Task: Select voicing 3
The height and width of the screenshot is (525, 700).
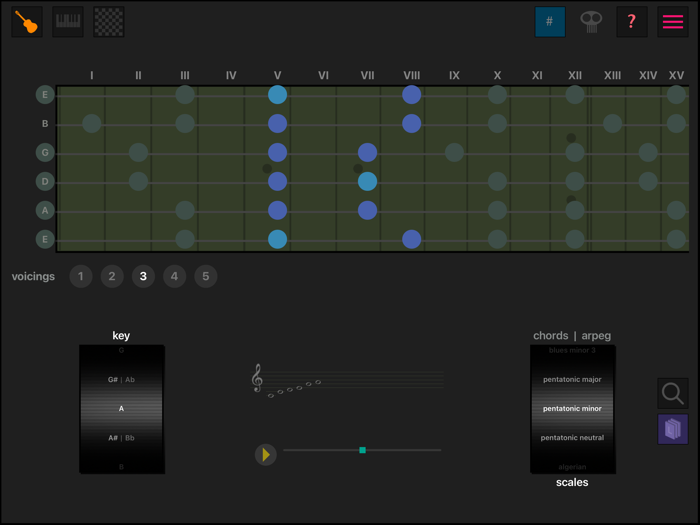Action: coord(143,276)
